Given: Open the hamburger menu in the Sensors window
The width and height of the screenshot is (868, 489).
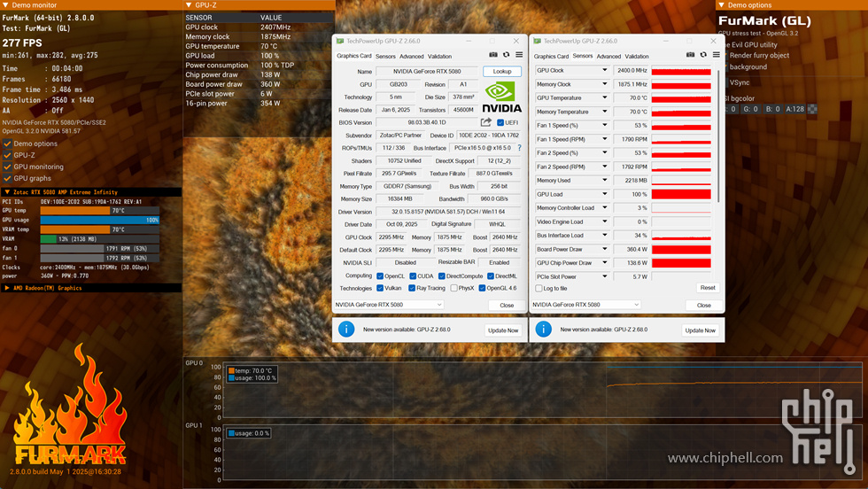Looking at the screenshot, I should (716, 55).
